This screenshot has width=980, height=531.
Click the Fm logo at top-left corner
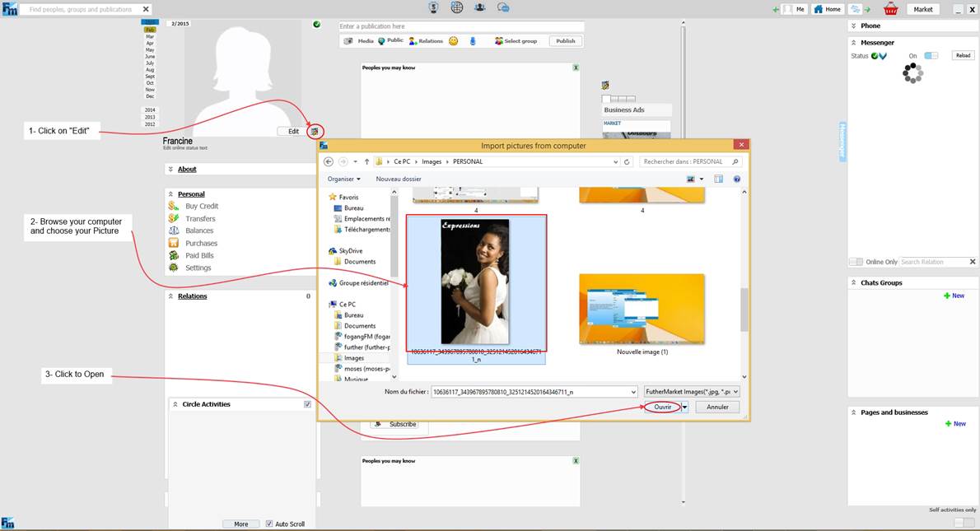click(x=9, y=9)
